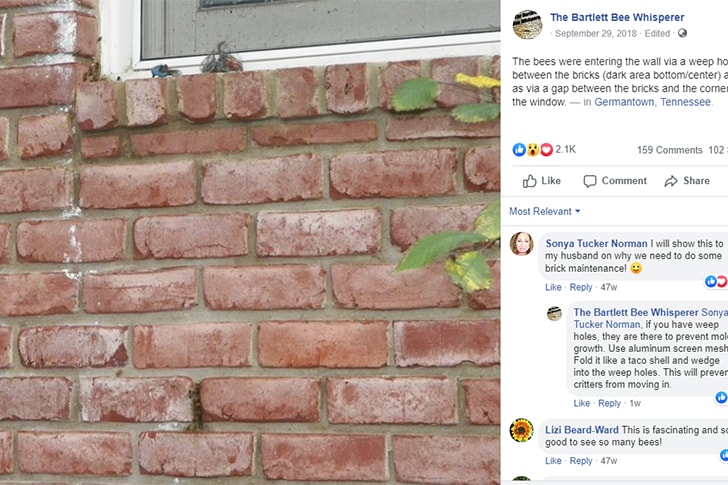
Task: Click Reply under the Bartlett Bee Whisperer reply
Action: 609,403
